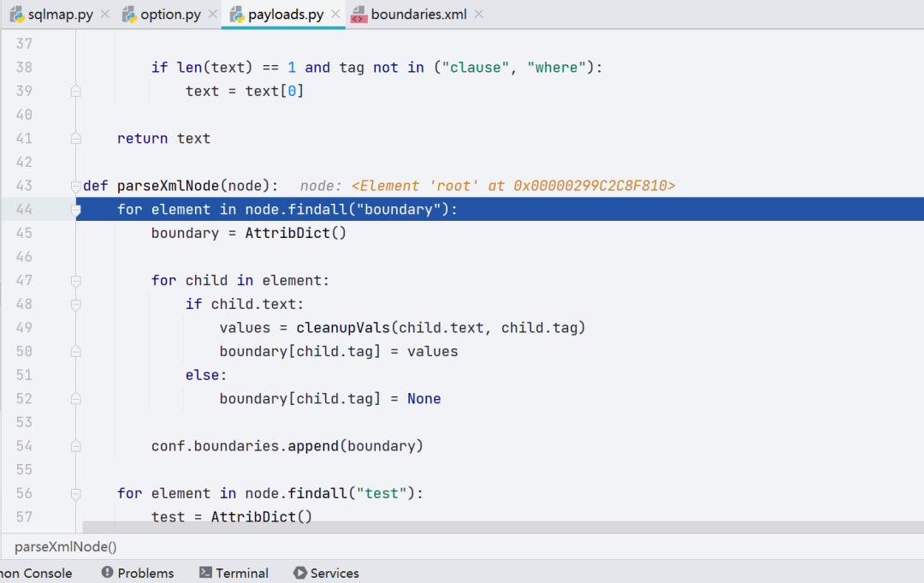
Task: Click the boundaries.xml file type icon
Action: pos(358,15)
